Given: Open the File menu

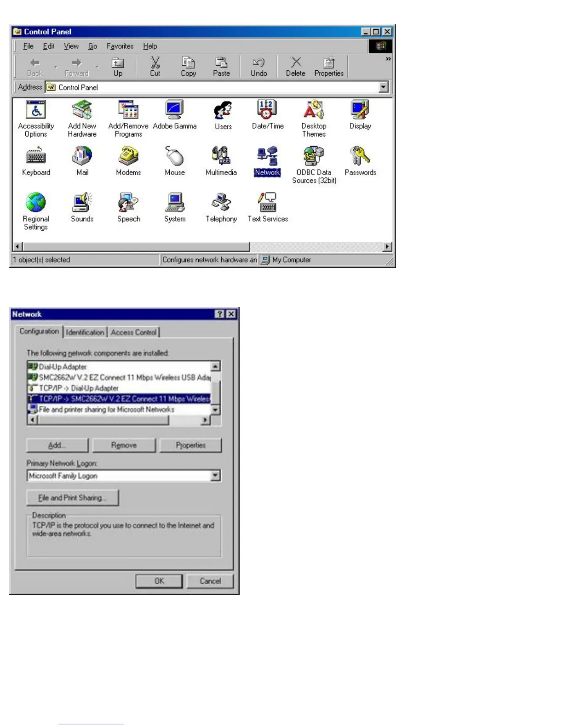Looking at the screenshot, I should point(28,46).
